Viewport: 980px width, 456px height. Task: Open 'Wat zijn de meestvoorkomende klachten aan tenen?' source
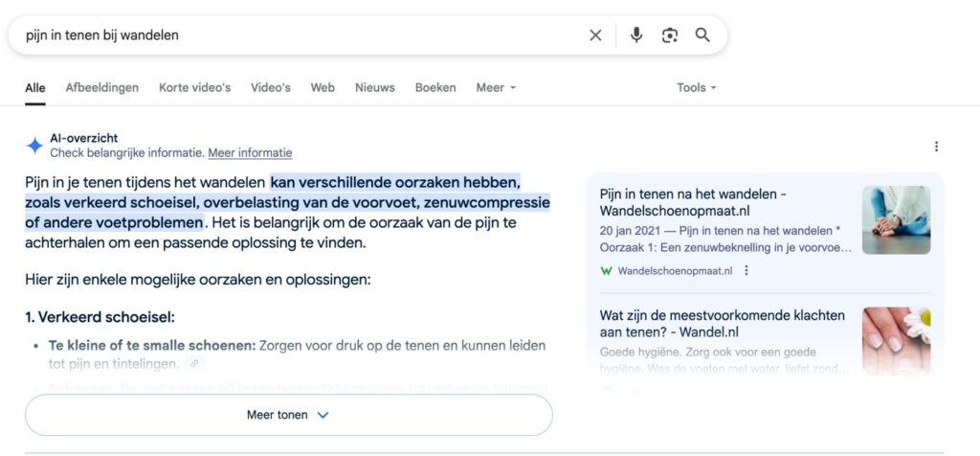[x=723, y=324]
